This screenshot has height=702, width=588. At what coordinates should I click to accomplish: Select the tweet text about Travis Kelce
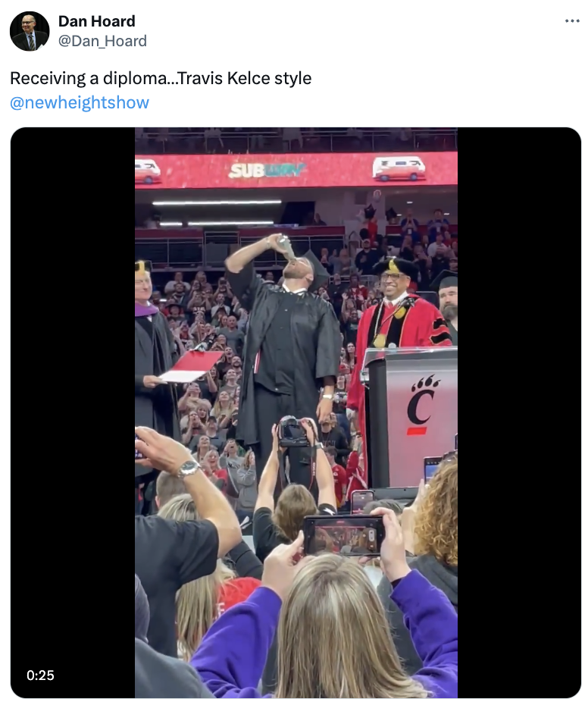[161, 78]
